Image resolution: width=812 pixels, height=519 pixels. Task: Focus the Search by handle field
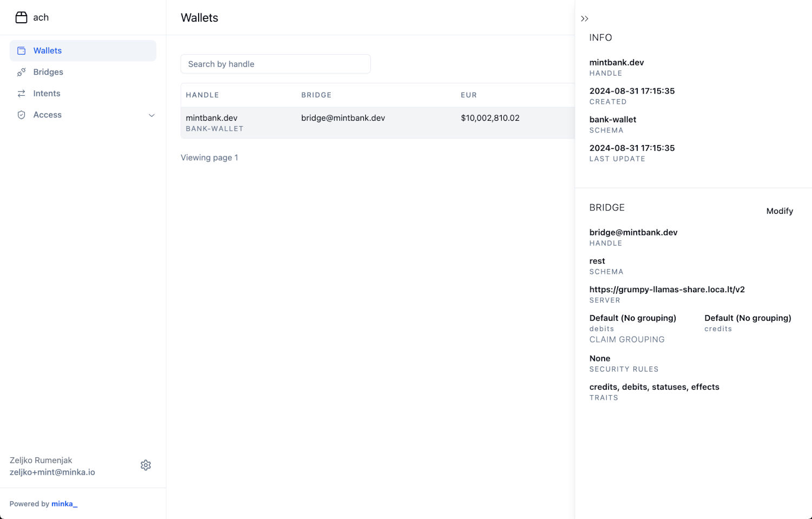coord(276,64)
